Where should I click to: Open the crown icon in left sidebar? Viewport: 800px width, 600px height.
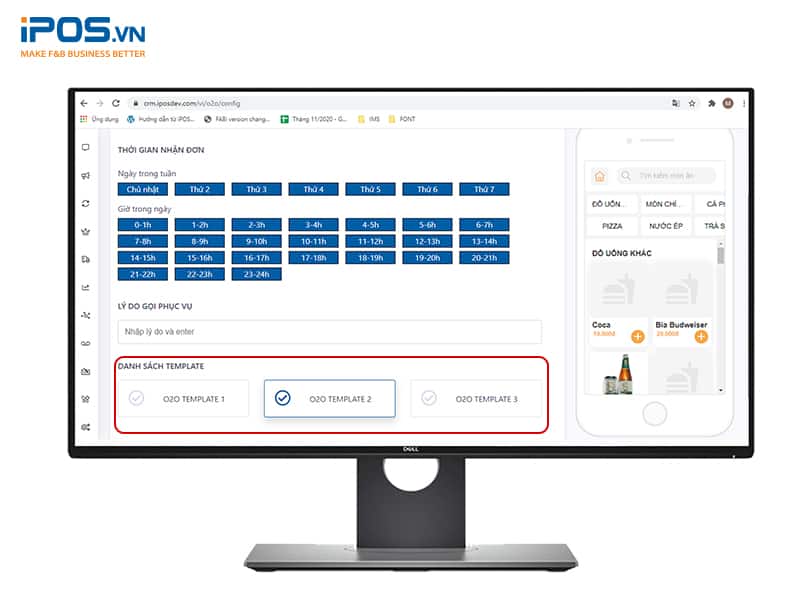(85, 232)
